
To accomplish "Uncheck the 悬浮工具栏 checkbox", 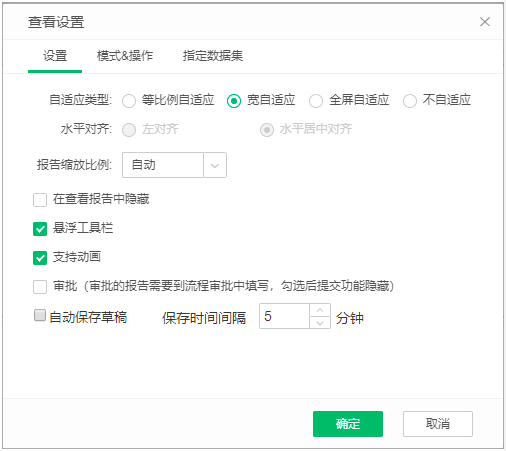I will point(40,229).
